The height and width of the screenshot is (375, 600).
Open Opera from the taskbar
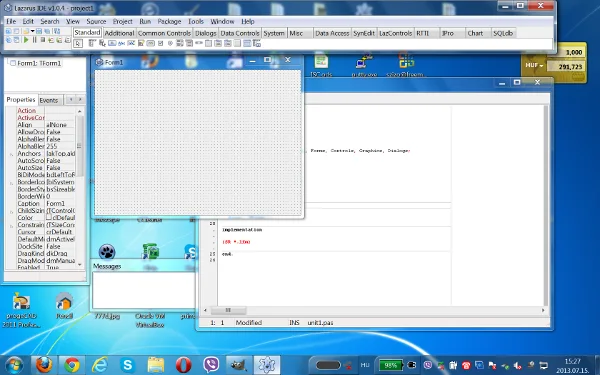coord(183,365)
